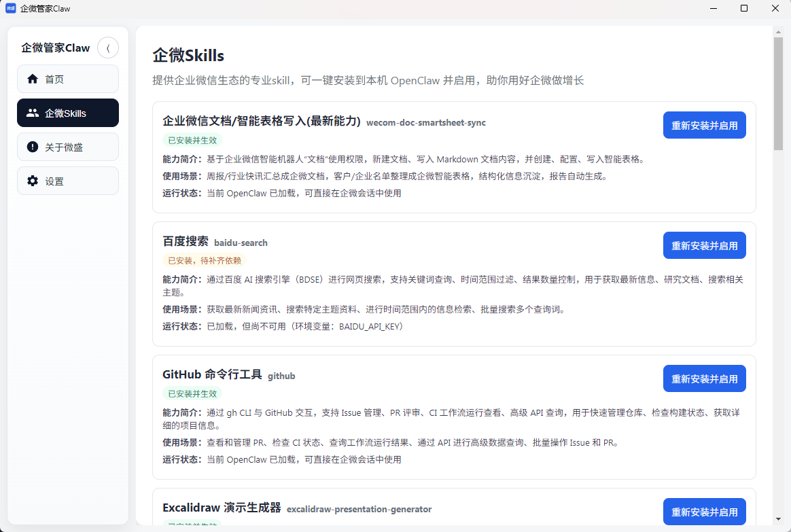791x532 pixels.
Task: Collapse the sidebar with the chevron button
Action: [x=108, y=48]
